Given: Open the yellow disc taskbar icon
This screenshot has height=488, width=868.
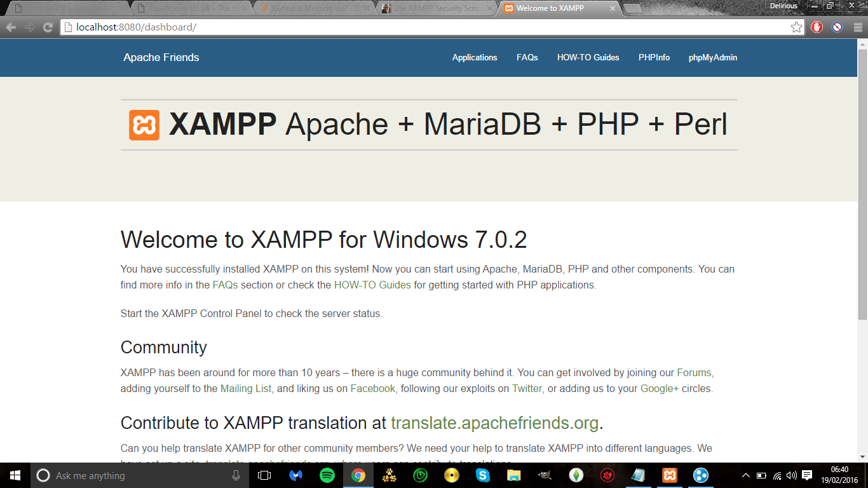Looking at the screenshot, I should [452, 475].
